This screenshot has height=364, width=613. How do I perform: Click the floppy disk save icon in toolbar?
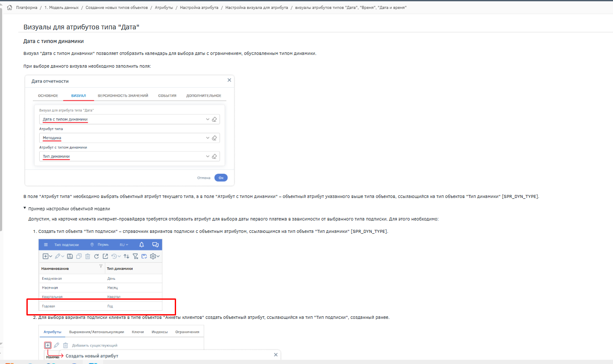pyautogui.click(x=70, y=256)
